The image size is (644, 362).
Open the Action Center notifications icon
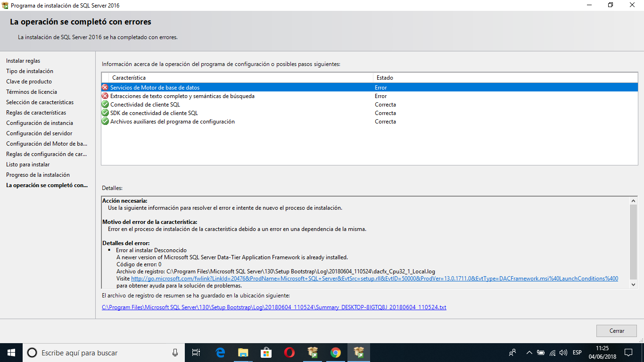[x=628, y=353]
